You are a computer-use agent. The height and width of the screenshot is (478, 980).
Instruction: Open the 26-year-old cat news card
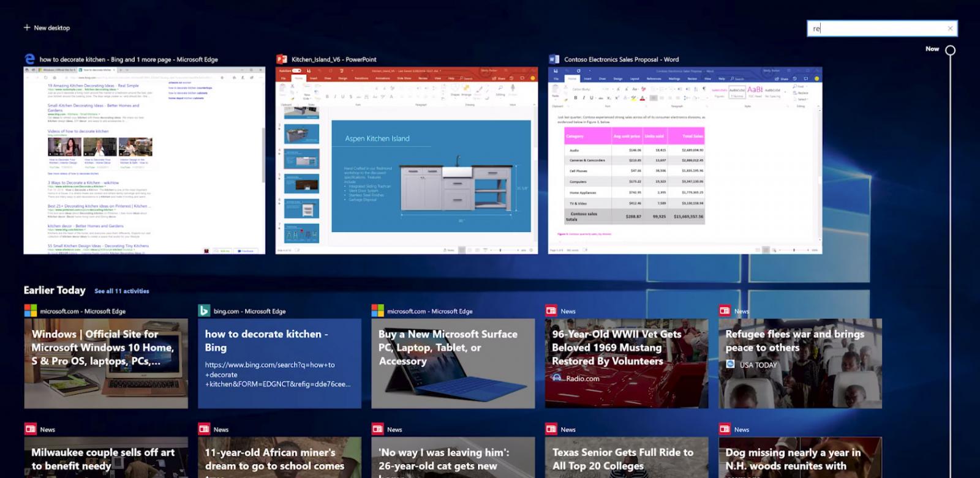(453, 458)
